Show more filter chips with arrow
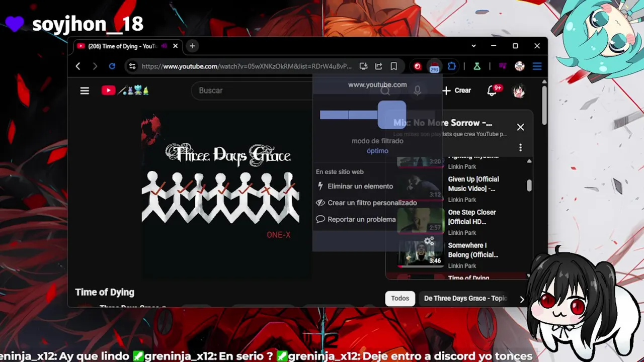This screenshot has width=644, height=362. pyautogui.click(x=522, y=299)
